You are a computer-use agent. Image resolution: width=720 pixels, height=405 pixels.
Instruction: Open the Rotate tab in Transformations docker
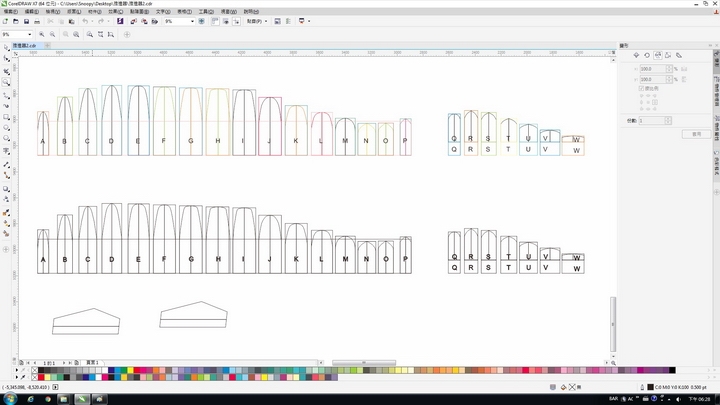point(647,55)
